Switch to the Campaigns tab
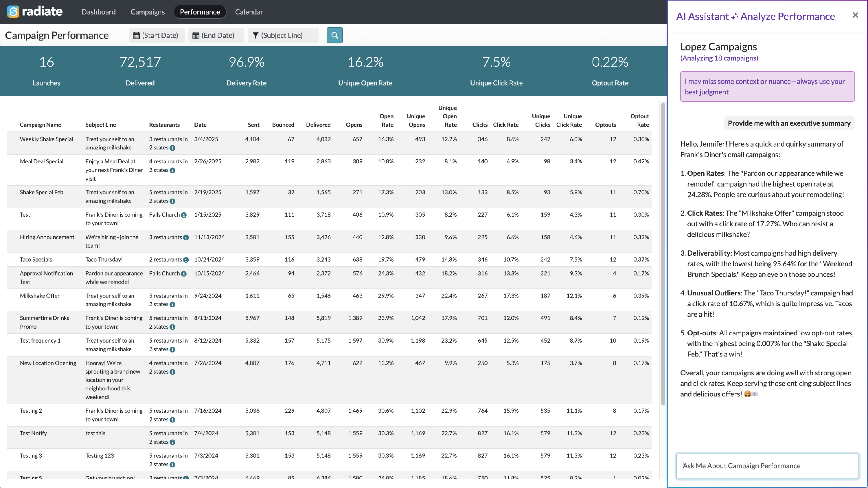The image size is (868, 488). (148, 12)
